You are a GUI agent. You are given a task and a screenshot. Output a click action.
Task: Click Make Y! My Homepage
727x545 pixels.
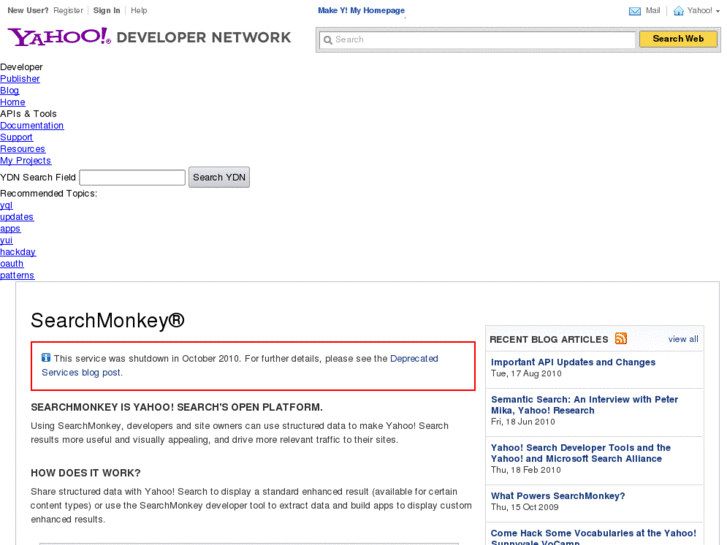[361, 10]
